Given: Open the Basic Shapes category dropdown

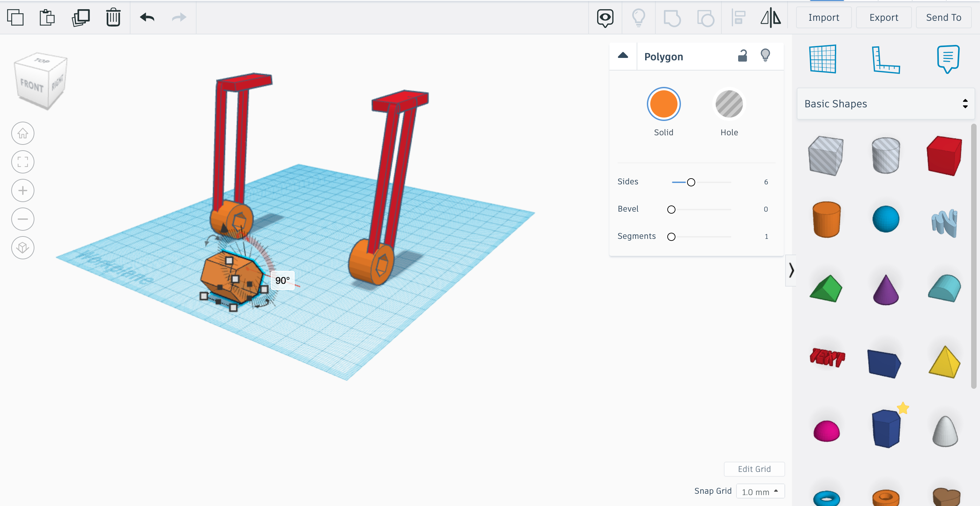Looking at the screenshot, I should point(885,104).
